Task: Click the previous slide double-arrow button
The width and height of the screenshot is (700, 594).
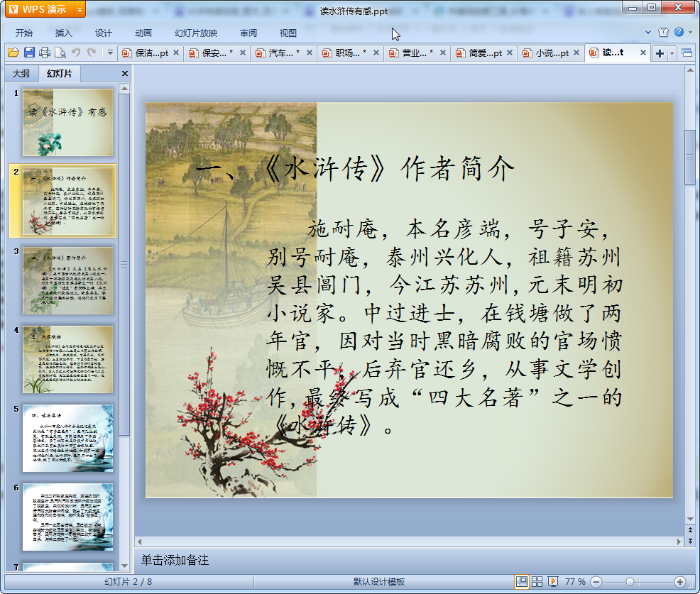Action: point(690,530)
